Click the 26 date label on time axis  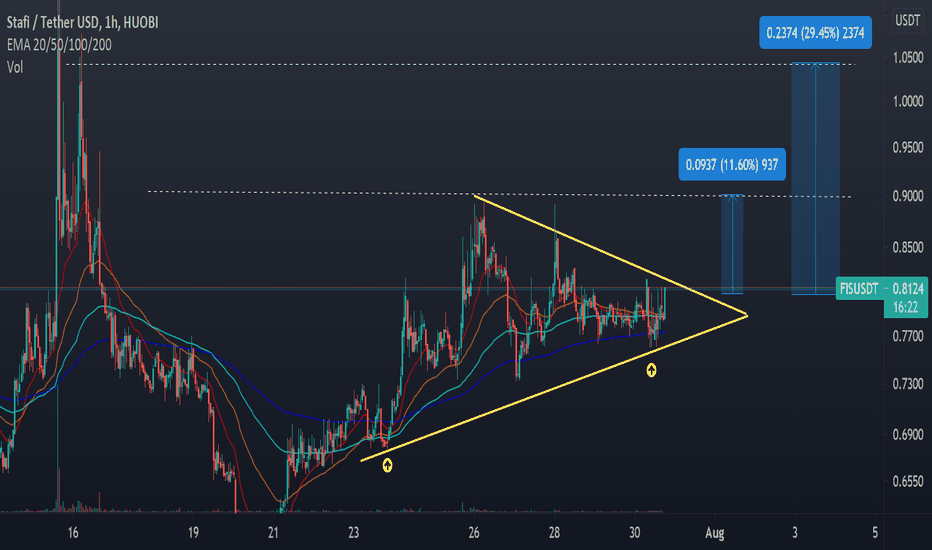pyautogui.click(x=474, y=532)
